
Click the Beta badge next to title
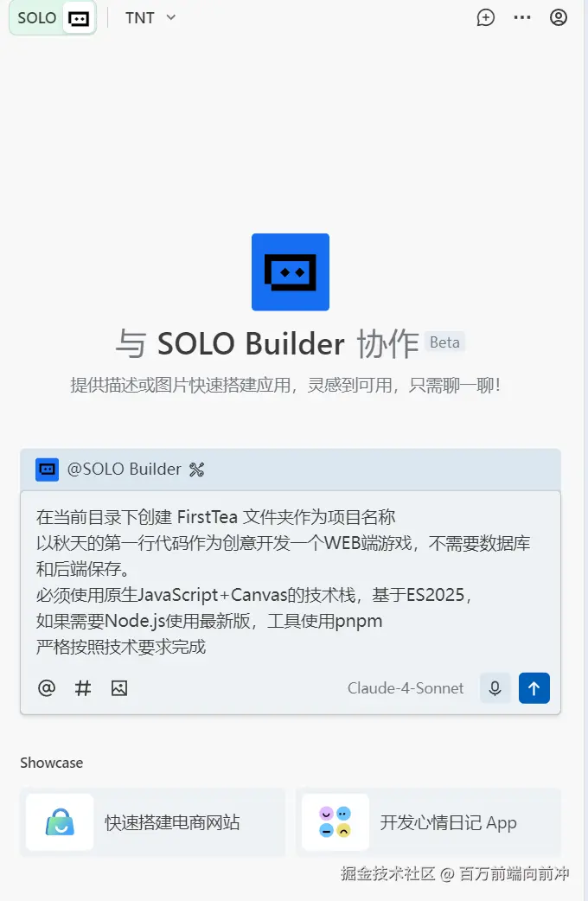coord(444,342)
